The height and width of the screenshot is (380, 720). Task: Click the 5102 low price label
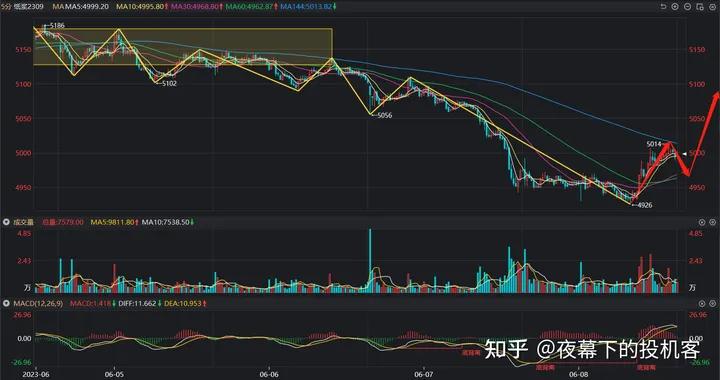(169, 84)
